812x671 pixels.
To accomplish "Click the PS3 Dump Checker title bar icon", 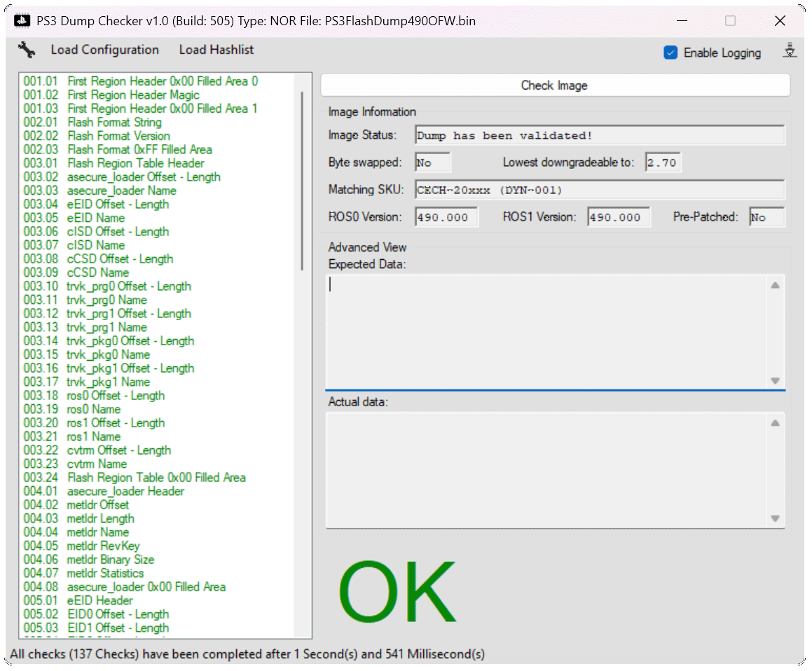I will click(22, 21).
